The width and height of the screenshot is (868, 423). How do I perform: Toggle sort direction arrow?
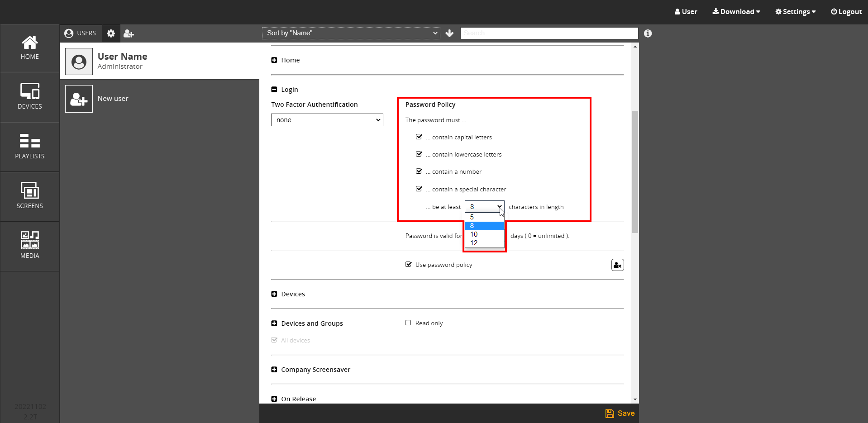(x=449, y=33)
